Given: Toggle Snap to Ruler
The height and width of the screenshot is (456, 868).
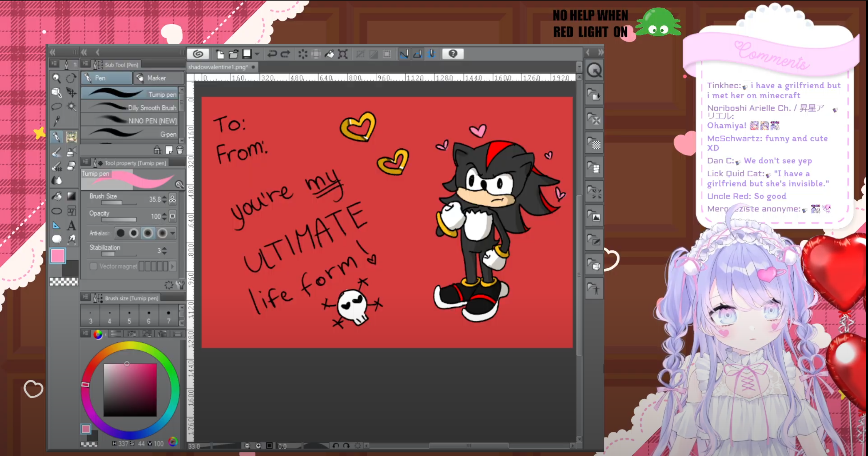Looking at the screenshot, I should tap(404, 54).
